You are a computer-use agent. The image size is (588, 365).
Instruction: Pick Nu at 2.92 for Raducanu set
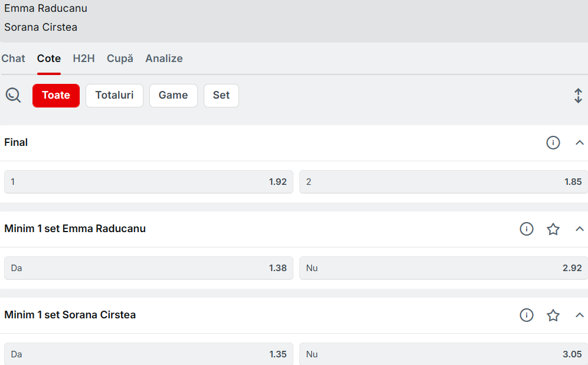coord(443,268)
